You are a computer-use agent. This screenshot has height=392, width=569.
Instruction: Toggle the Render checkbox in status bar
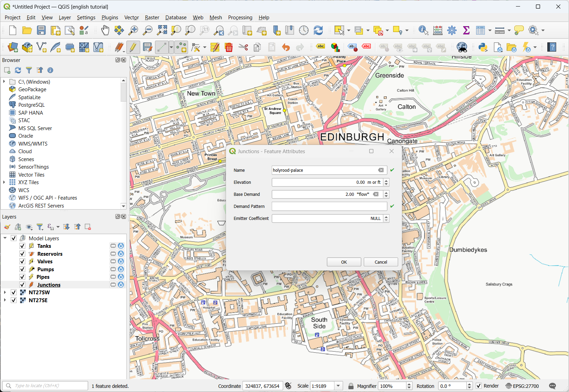coord(479,386)
